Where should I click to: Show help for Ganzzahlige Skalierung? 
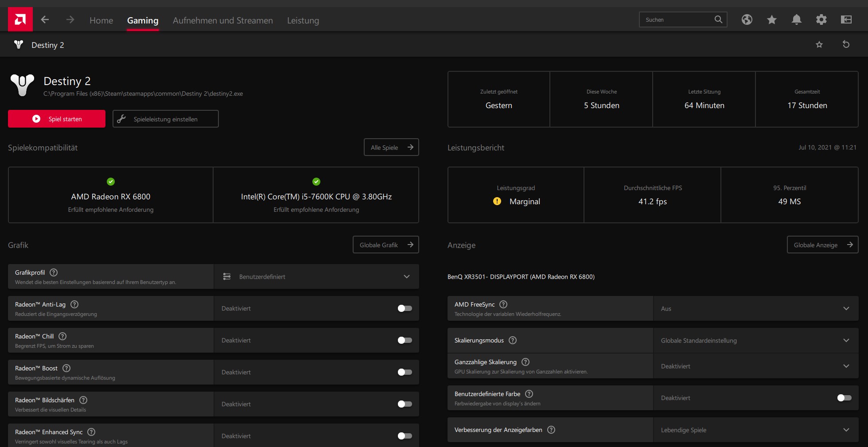pyautogui.click(x=525, y=362)
